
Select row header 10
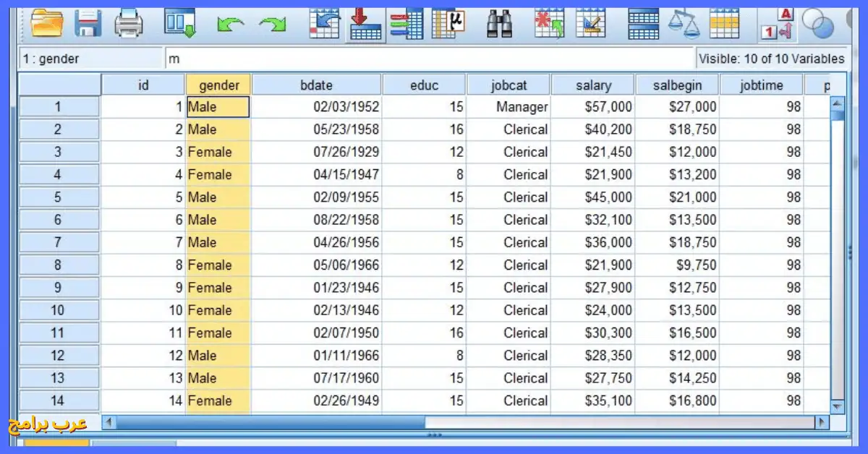pyautogui.click(x=59, y=310)
